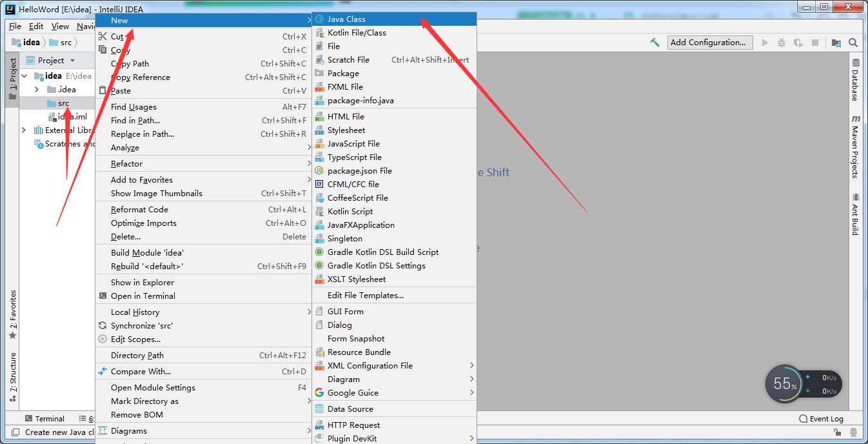The image size is (868, 444).
Task: Select Show in Explorer entry
Action: (203, 282)
